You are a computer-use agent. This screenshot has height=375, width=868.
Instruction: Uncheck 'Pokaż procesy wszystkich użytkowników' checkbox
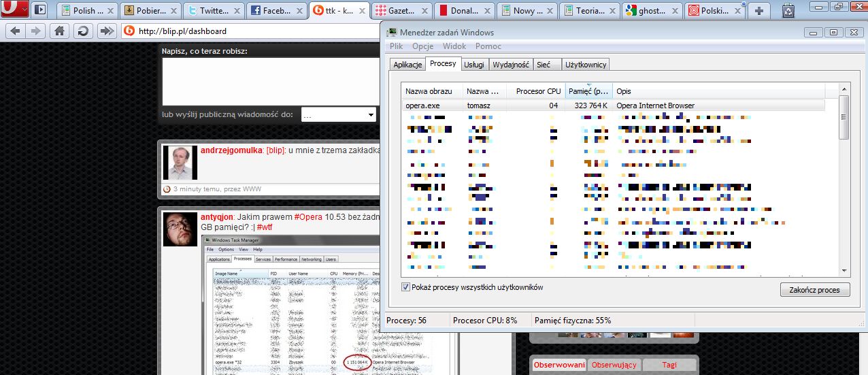(x=406, y=287)
